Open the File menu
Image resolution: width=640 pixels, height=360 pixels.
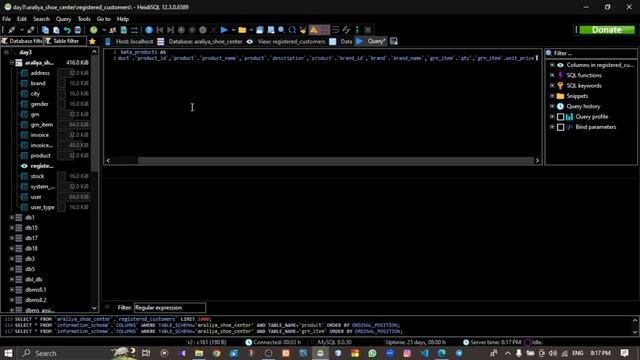[7, 19]
